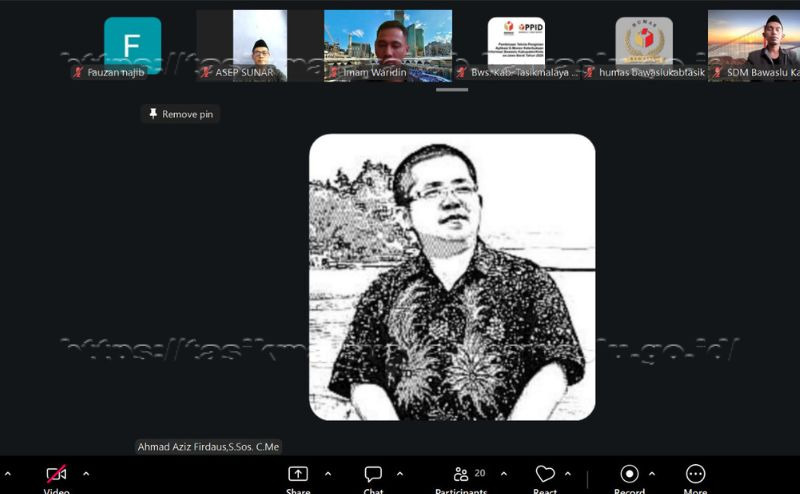
Task: Open the Share screen icon
Action: click(298, 474)
